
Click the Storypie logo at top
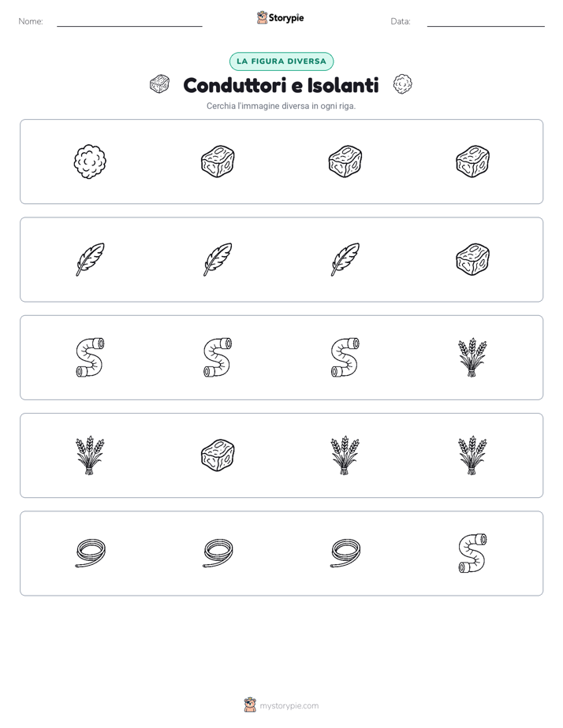[280, 17]
